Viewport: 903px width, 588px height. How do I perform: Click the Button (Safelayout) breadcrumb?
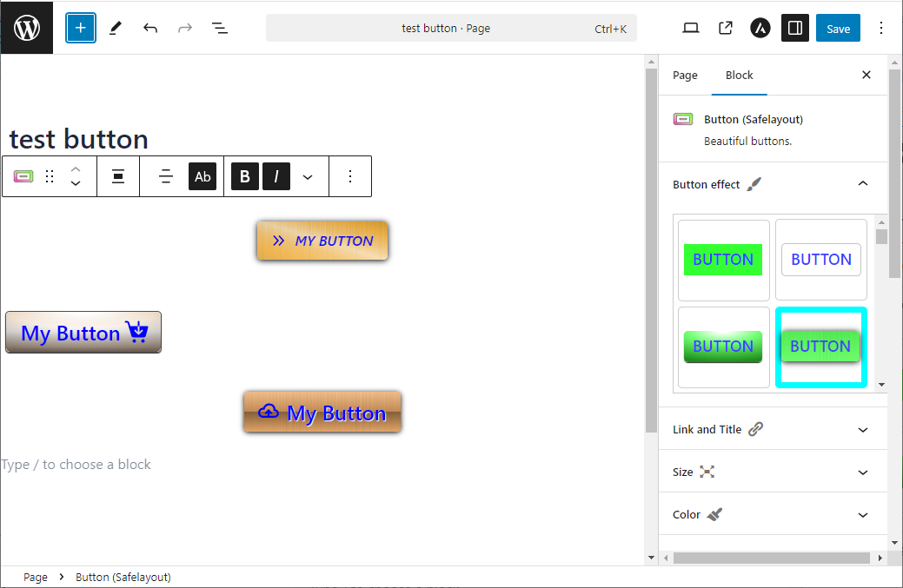123,577
